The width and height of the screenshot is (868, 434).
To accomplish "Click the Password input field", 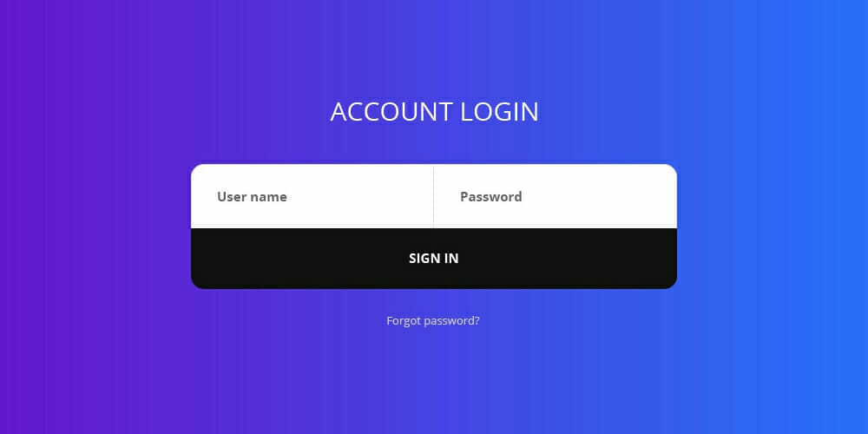I will [556, 196].
